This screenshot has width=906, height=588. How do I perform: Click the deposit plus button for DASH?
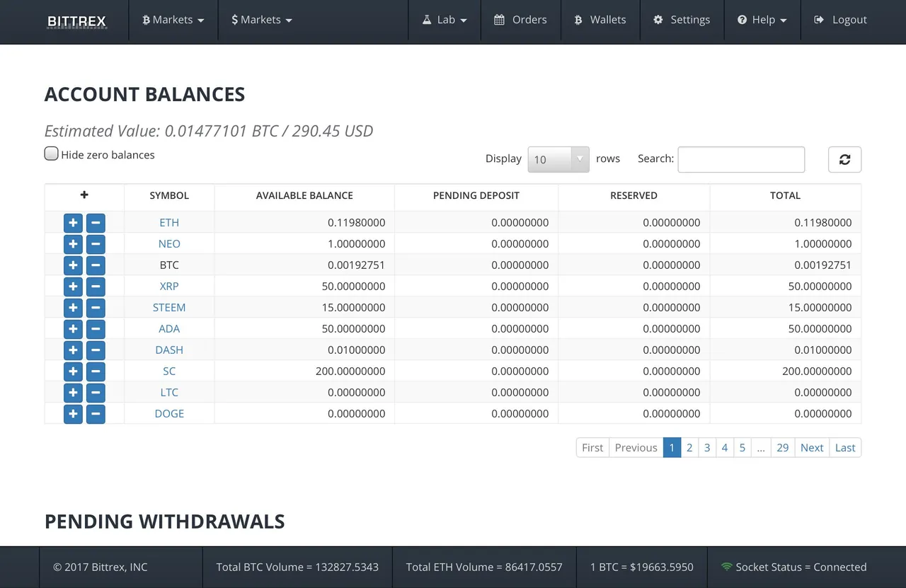73,350
